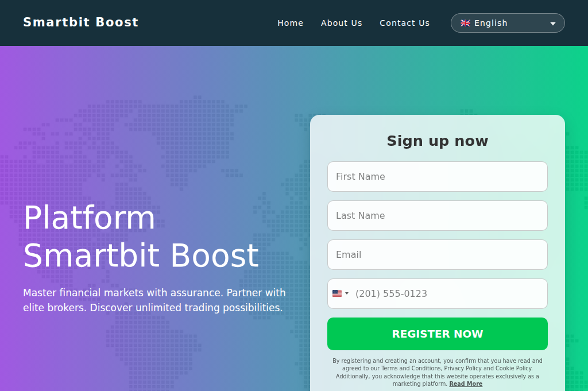Open the country flag picker for phone number

coord(341,293)
